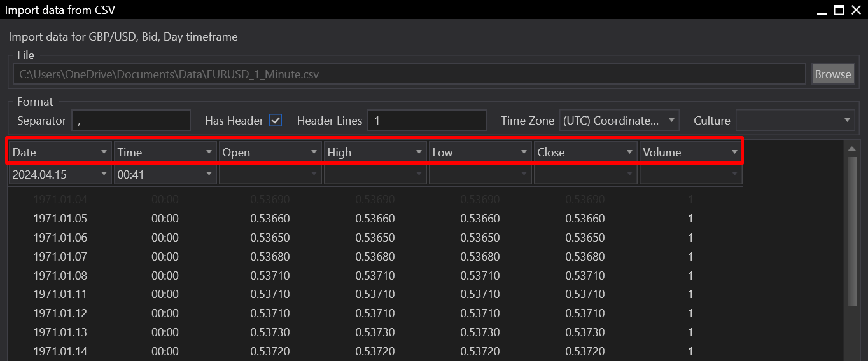The width and height of the screenshot is (868, 361).
Task: Click the Separator input field
Action: point(131,120)
